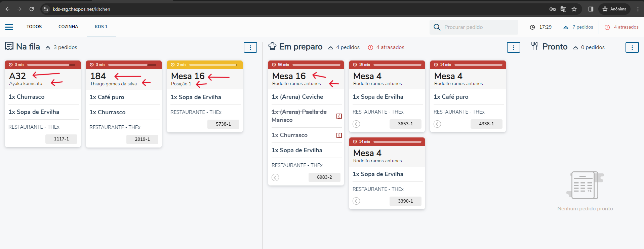Select 1x Café puro in order 184
The height and width of the screenshot is (249, 644).
(107, 97)
